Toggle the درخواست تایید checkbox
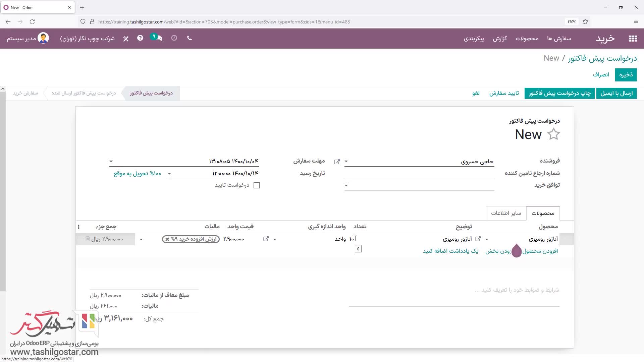 click(257, 185)
